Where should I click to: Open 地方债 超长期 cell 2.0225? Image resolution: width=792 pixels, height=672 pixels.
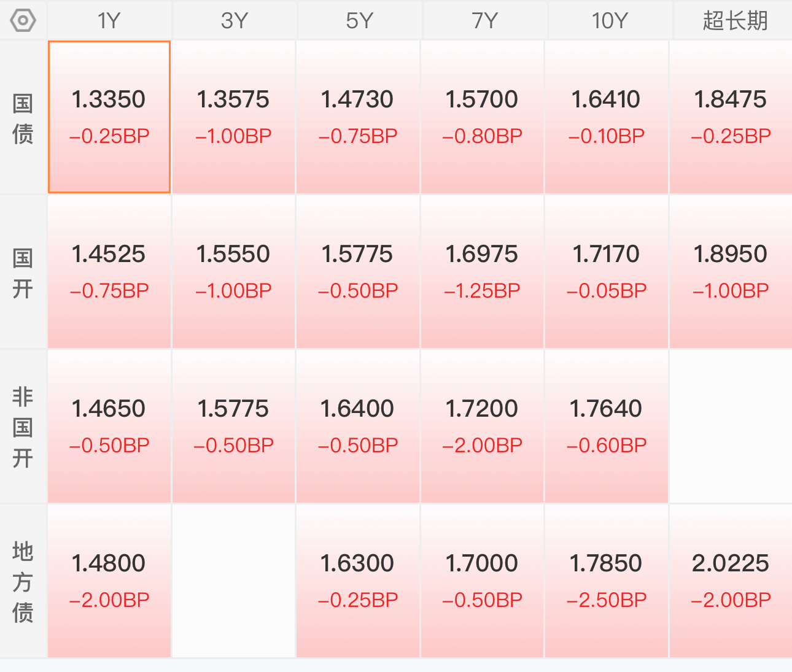pos(731,581)
